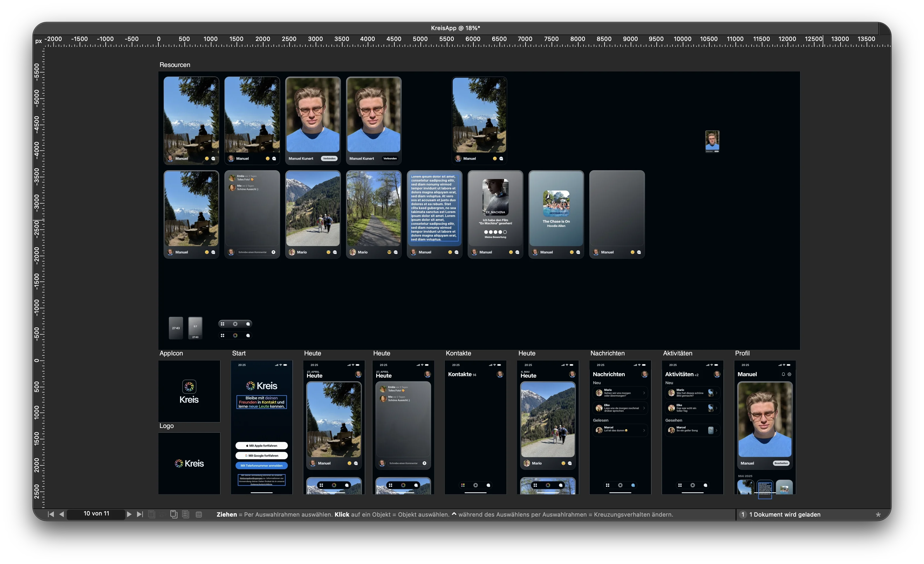This screenshot has width=924, height=564.
Task: Click the profile avatar on Aktivitäten screen
Action: [x=717, y=374]
